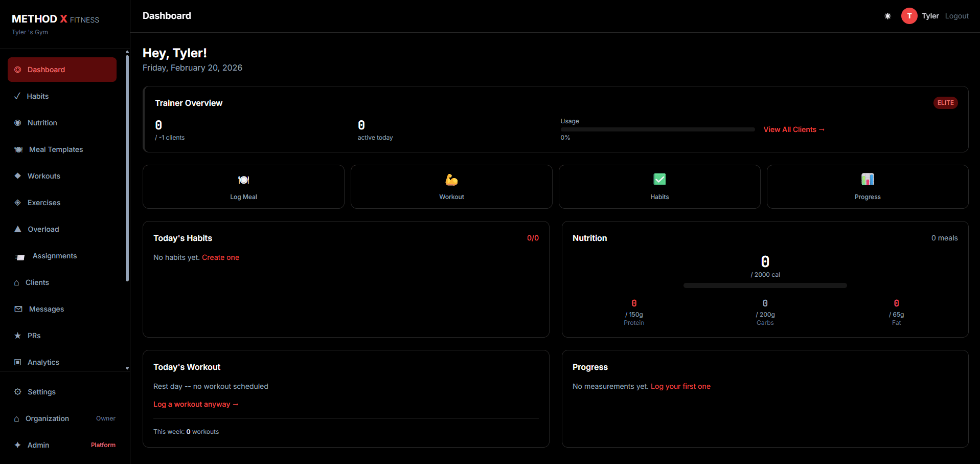Select the Messages envelope icon

[17, 309]
